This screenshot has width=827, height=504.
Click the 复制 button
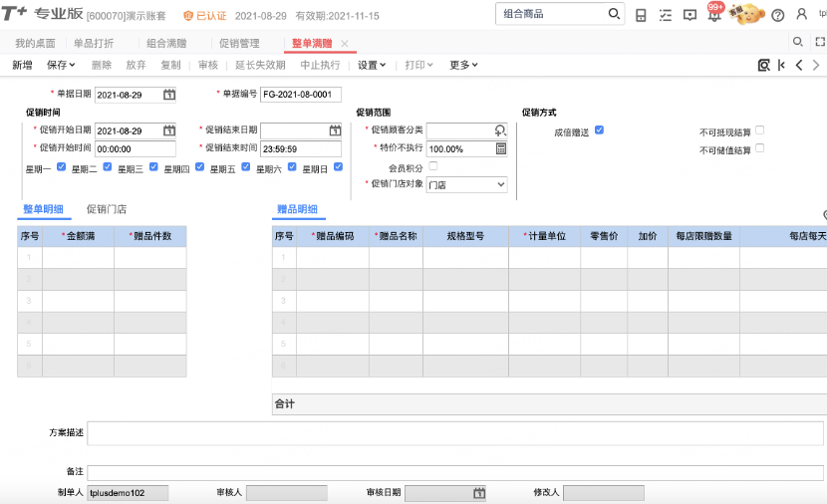coord(170,65)
